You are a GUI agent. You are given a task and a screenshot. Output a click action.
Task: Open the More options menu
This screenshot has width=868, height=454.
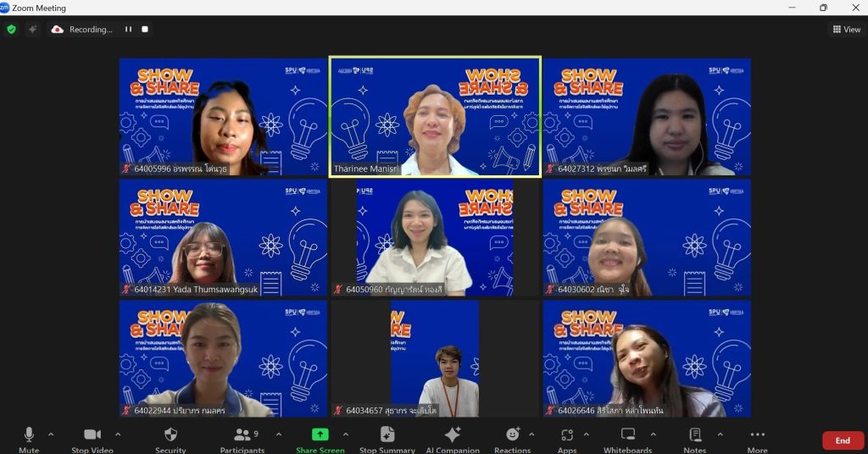click(757, 440)
